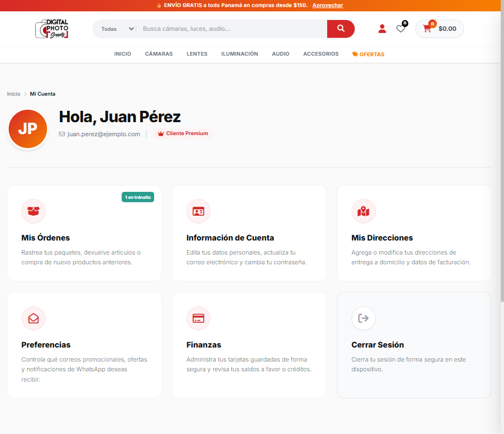
Task: Click the Finanzas credit card icon
Action: [x=198, y=318]
